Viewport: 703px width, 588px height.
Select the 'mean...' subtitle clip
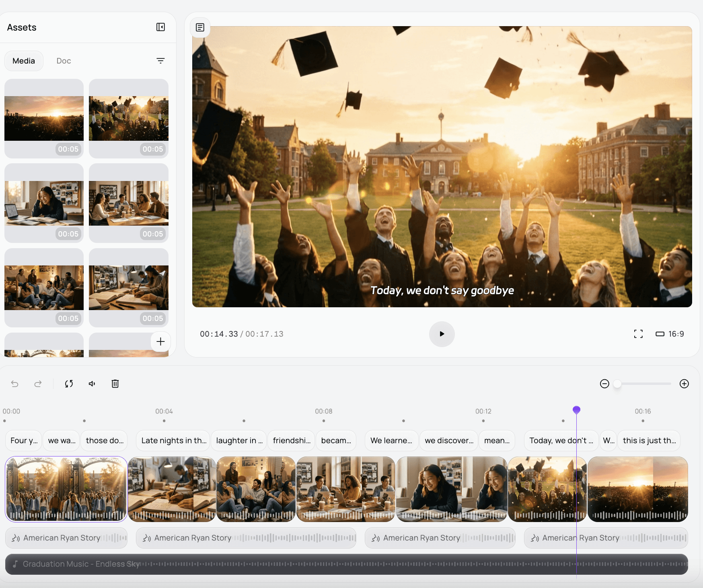coord(497,440)
